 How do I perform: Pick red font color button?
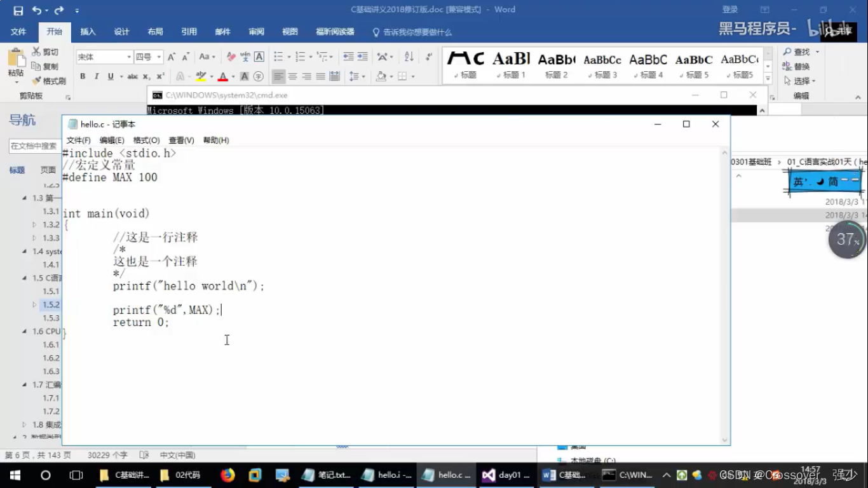tap(222, 76)
